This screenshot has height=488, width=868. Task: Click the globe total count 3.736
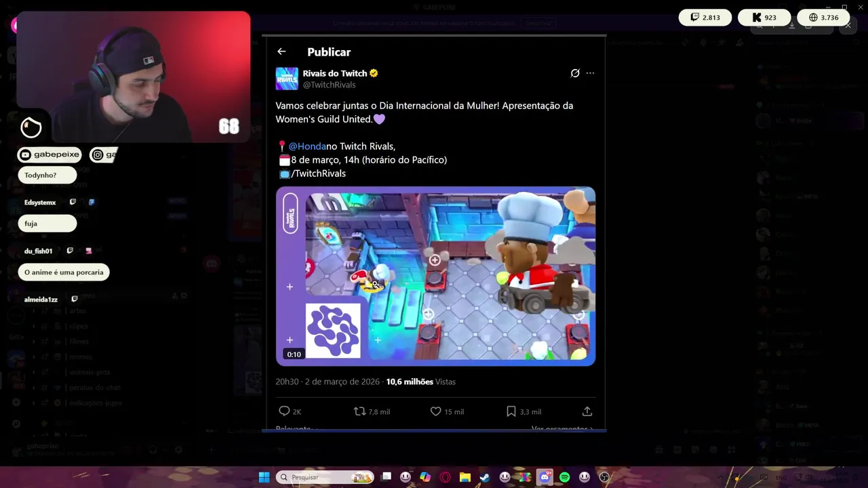pyautogui.click(x=823, y=18)
